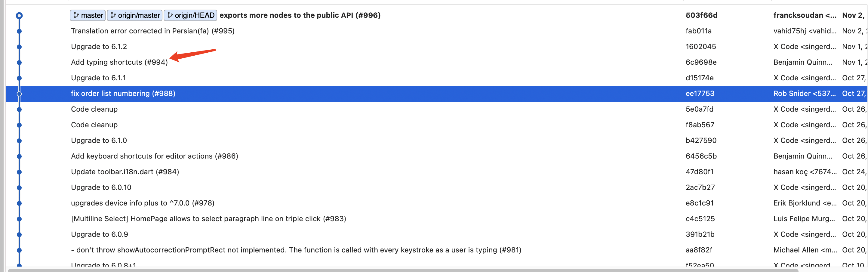Click the commit 'Add keyboard shortcuts for editor actions'
Viewport: 868px width, 272px height.
[x=155, y=156]
